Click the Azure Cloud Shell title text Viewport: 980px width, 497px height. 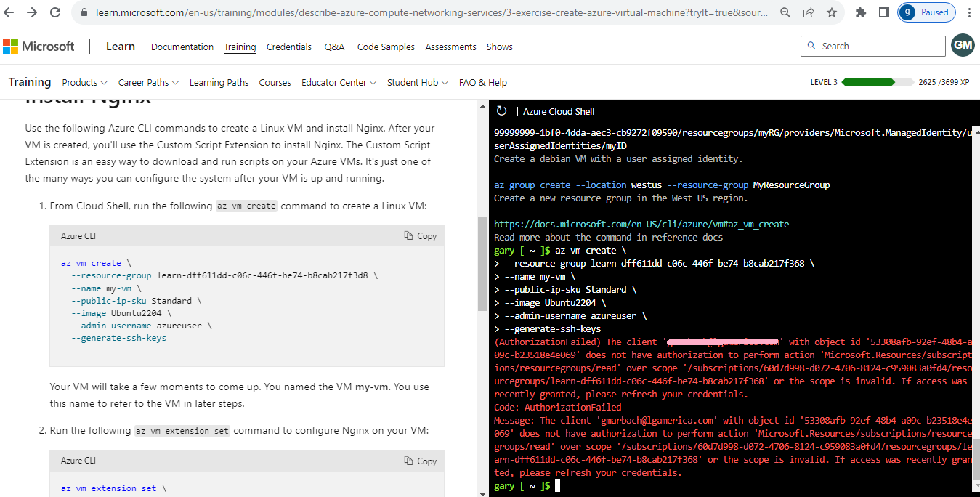click(x=559, y=111)
